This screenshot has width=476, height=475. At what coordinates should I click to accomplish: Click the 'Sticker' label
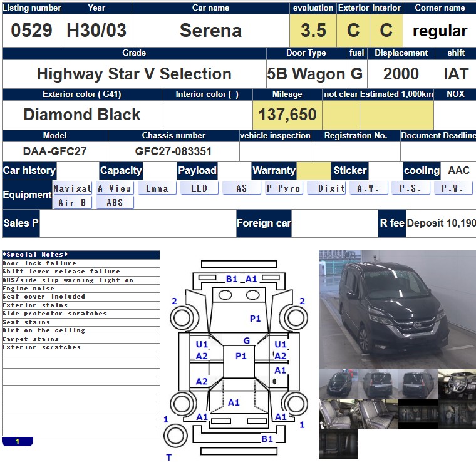(x=349, y=170)
